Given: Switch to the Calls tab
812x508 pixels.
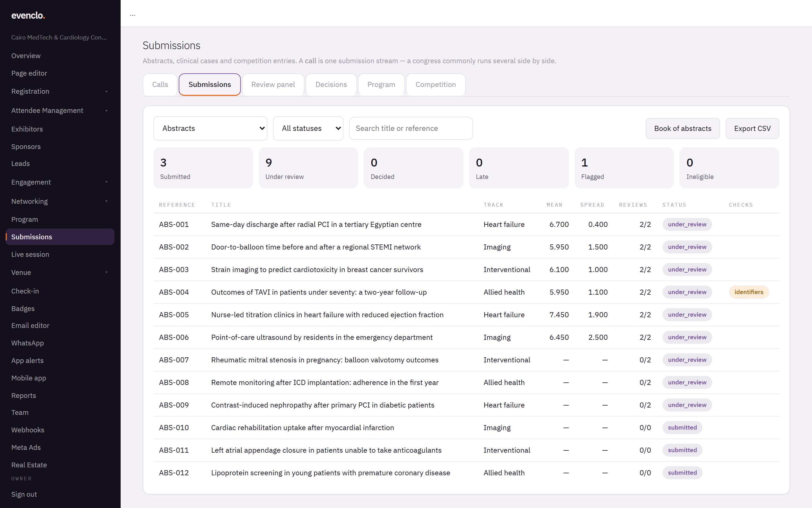Looking at the screenshot, I should (160, 85).
